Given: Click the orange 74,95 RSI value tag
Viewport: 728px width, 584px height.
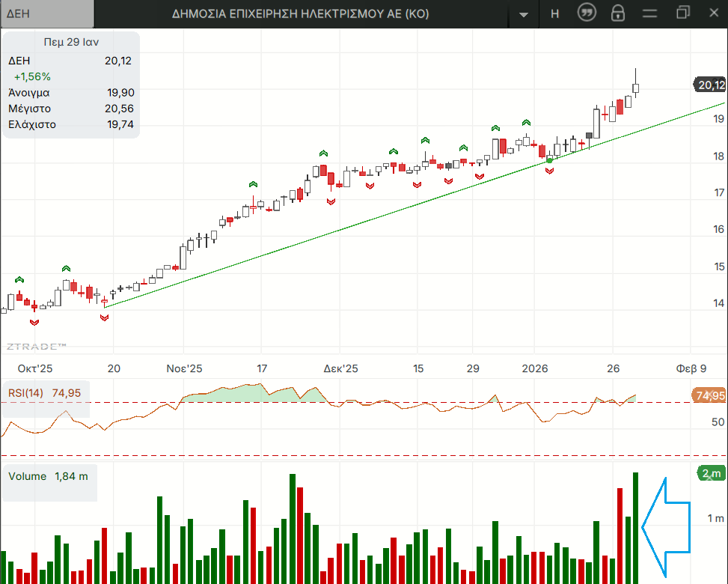Looking at the screenshot, I should click(709, 395).
